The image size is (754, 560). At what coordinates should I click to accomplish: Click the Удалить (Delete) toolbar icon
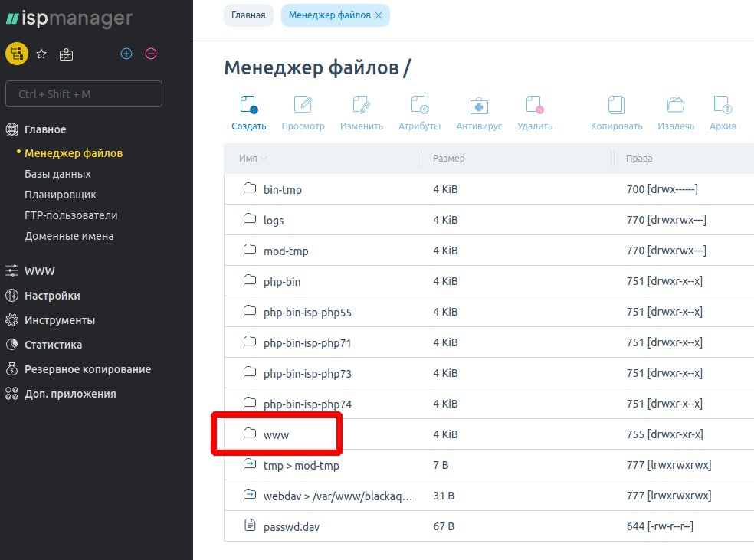coord(534,106)
